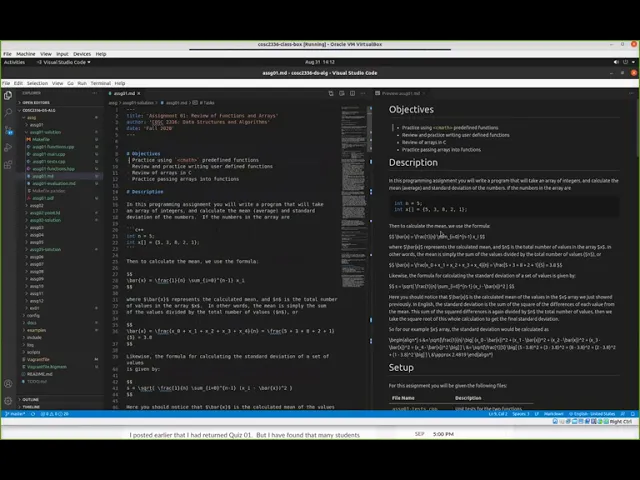This screenshot has width=640, height=480.
Task: Open the Visual Studio Code app menu dropdown
Action: point(64,62)
